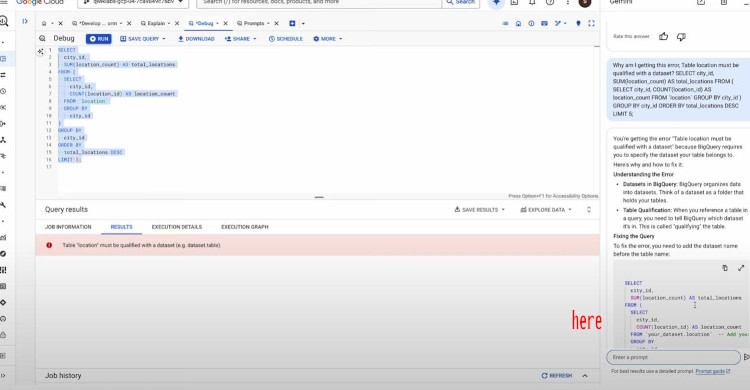Toggle full screen editor mode
750x390 pixels.
point(591,23)
